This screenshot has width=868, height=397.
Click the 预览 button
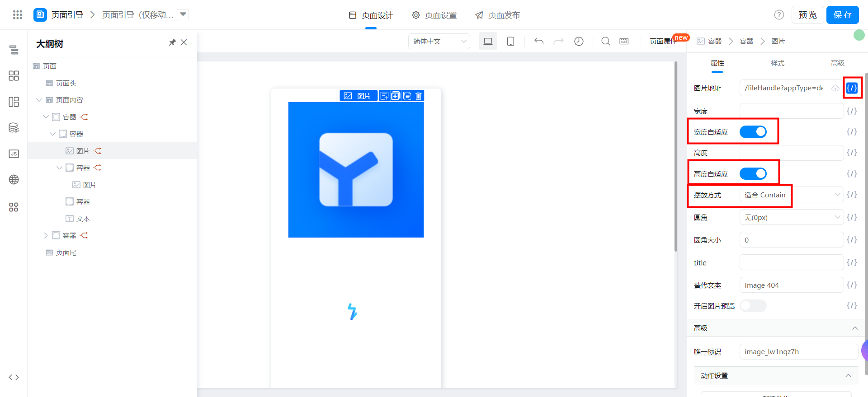point(807,15)
